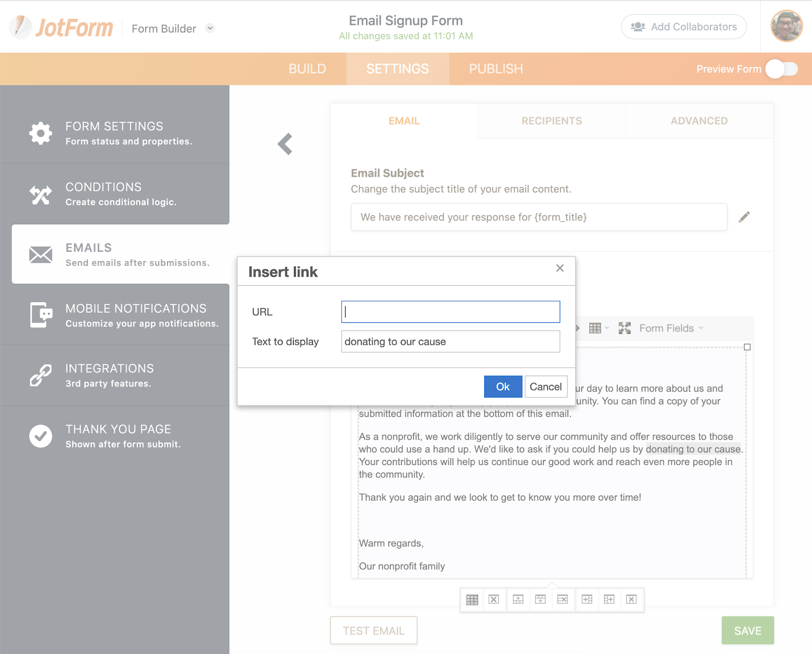812x654 pixels.
Task: Cancel the Insert link dialog
Action: (x=546, y=387)
